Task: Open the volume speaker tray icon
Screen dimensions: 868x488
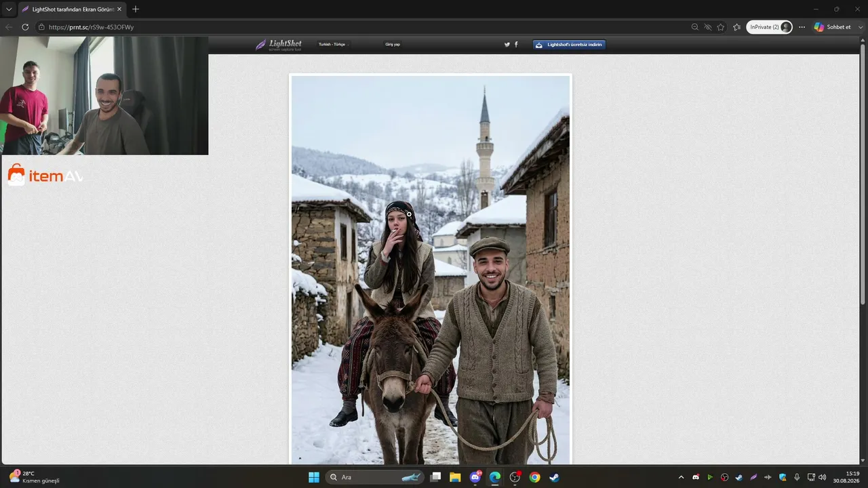Action: [823, 477]
